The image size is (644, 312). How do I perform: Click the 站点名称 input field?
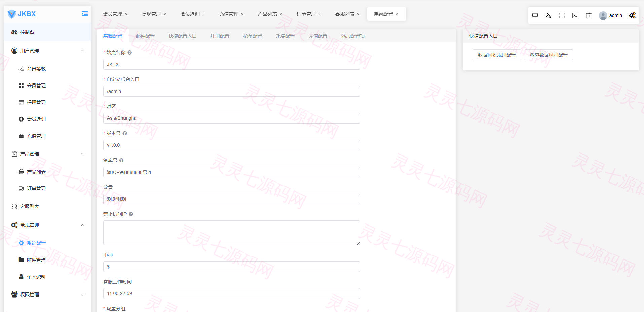pos(231,64)
